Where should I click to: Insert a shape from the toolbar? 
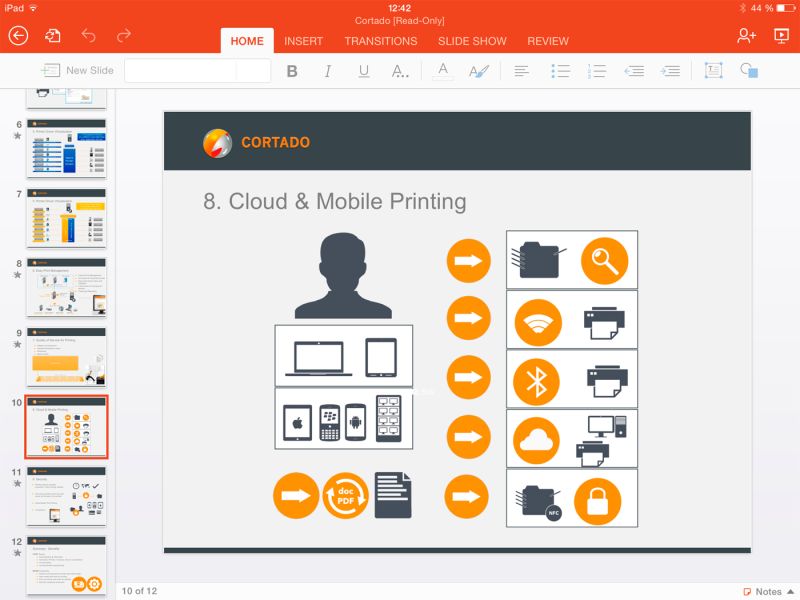point(750,70)
